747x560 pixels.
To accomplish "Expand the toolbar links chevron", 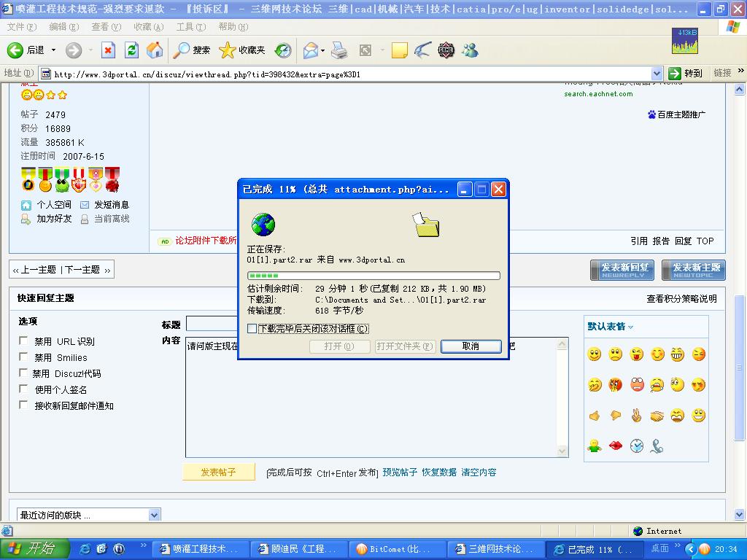I will [x=741, y=71].
